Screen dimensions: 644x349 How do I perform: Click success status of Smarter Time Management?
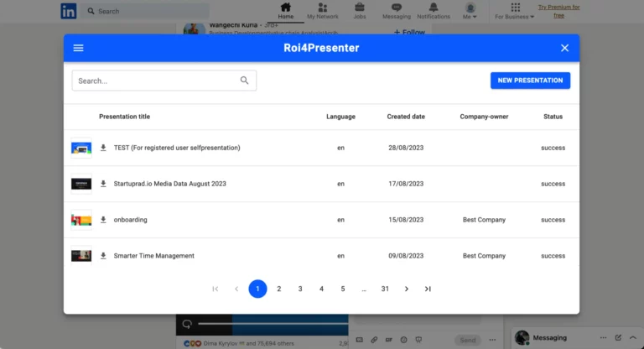pos(553,256)
